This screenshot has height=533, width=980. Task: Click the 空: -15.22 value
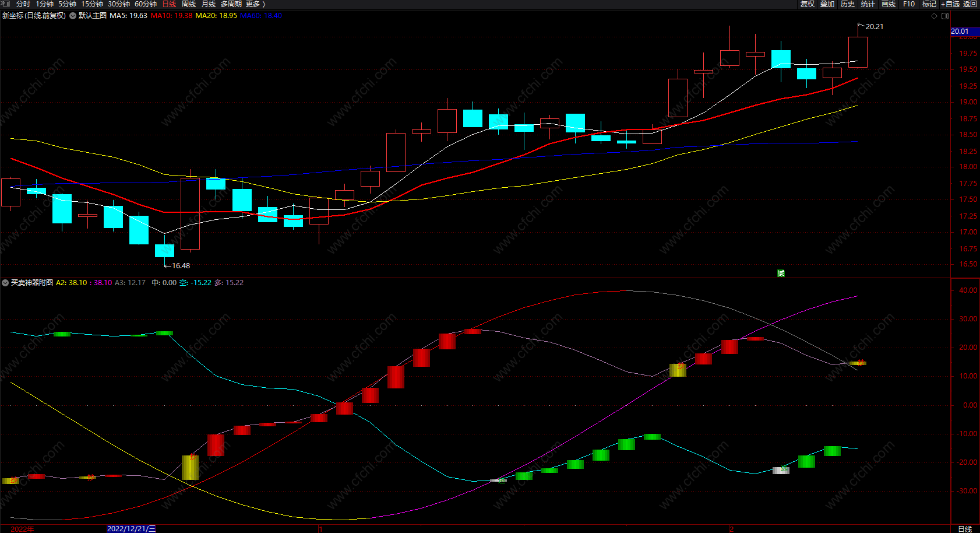[x=195, y=283]
